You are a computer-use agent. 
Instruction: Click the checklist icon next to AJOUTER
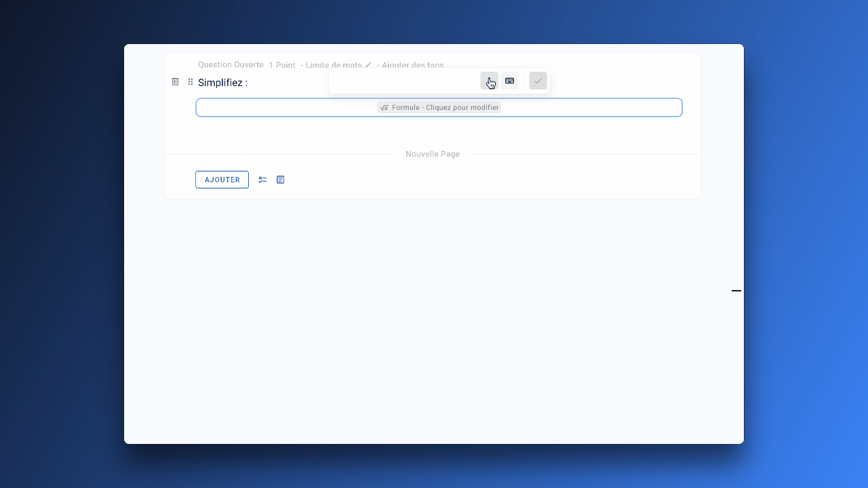click(x=262, y=180)
